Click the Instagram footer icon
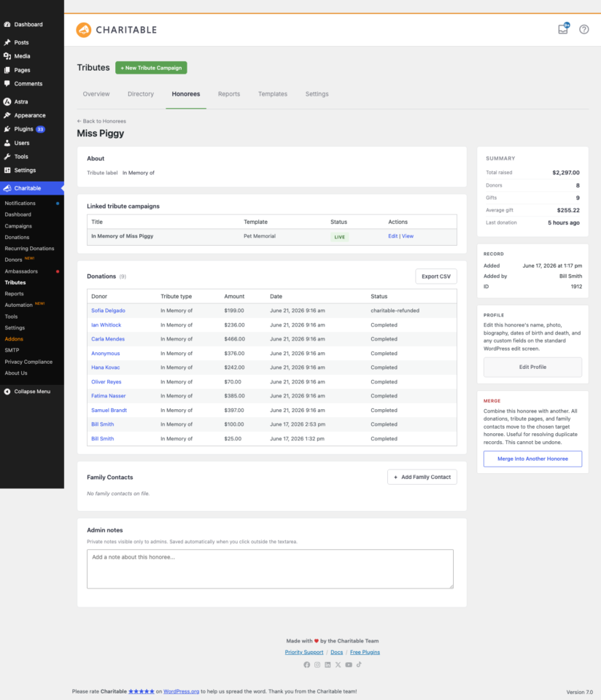601x700 pixels. [x=317, y=665]
